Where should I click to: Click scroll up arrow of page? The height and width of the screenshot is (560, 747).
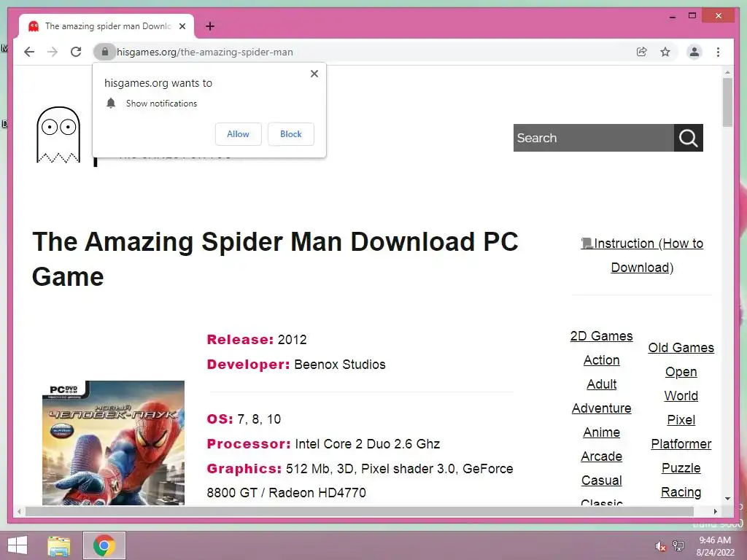[x=727, y=72]
